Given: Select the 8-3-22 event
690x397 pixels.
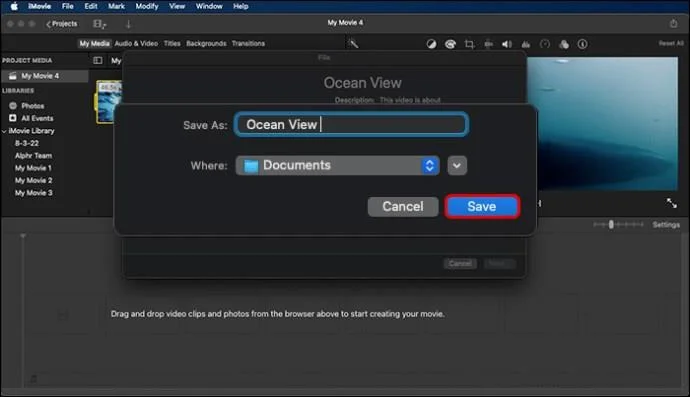Looking at the screenshot, I should pos(27,143).
